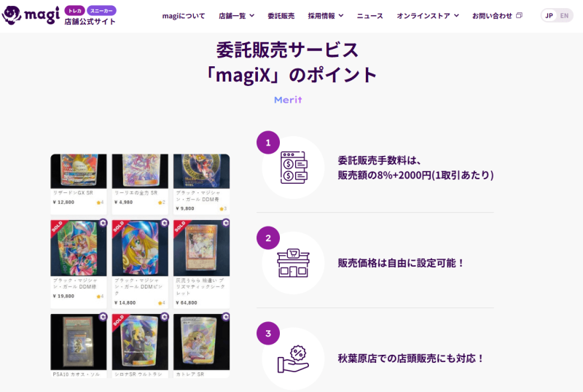Open the オンラインストア dropdown
Screen dimensions: 583x392
point(428,15)
